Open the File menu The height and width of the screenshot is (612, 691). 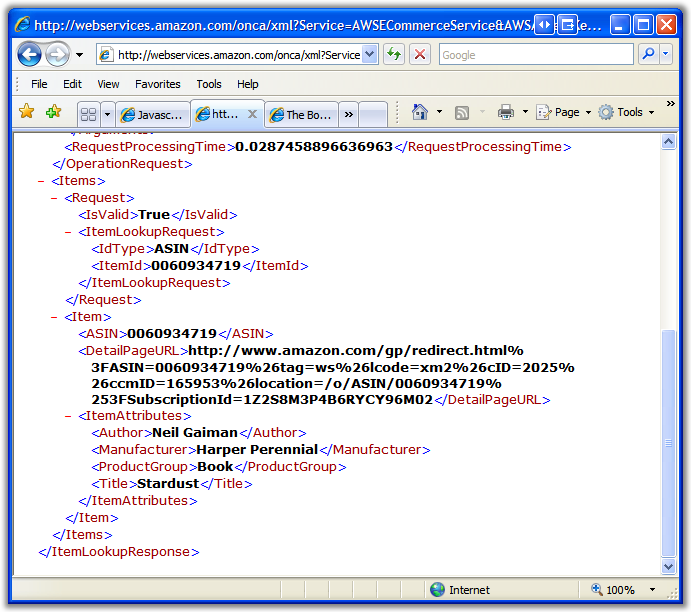click(39, 84)
